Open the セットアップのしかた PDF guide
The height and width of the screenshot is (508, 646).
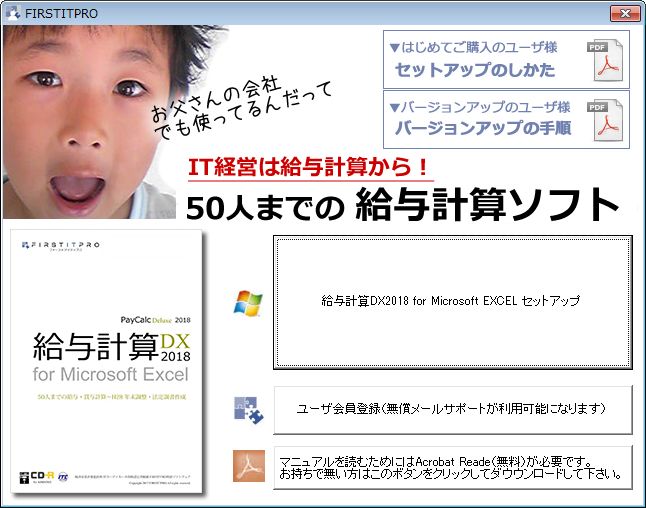[x=506, y=59]
